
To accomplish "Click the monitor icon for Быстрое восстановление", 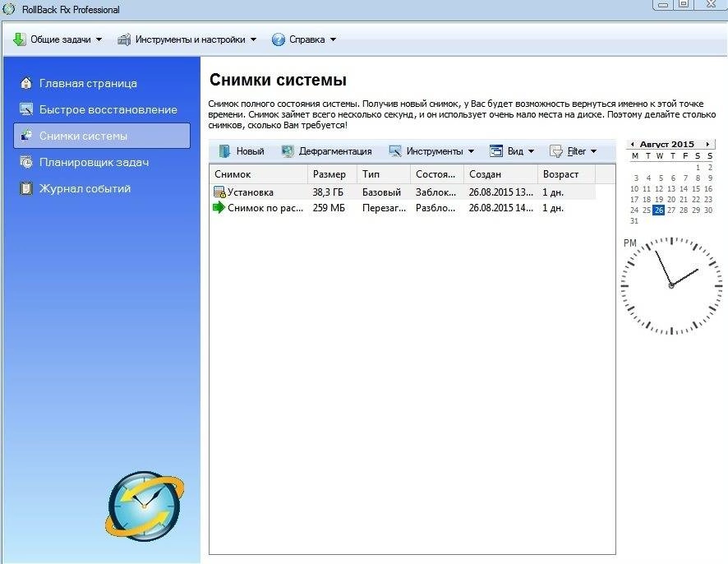I will click(26, 109).
